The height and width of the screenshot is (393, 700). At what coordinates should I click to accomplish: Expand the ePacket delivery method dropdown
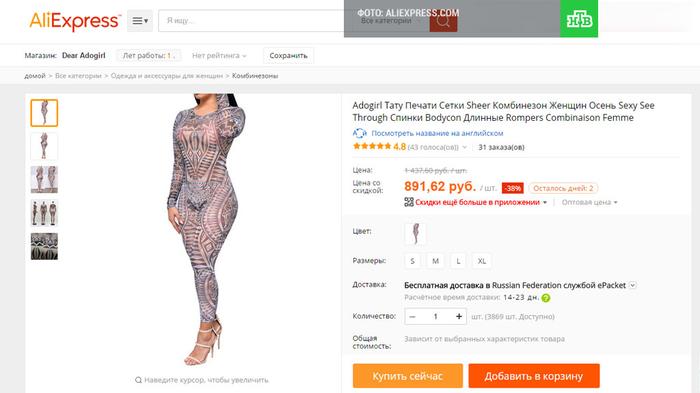coord(633,285)
